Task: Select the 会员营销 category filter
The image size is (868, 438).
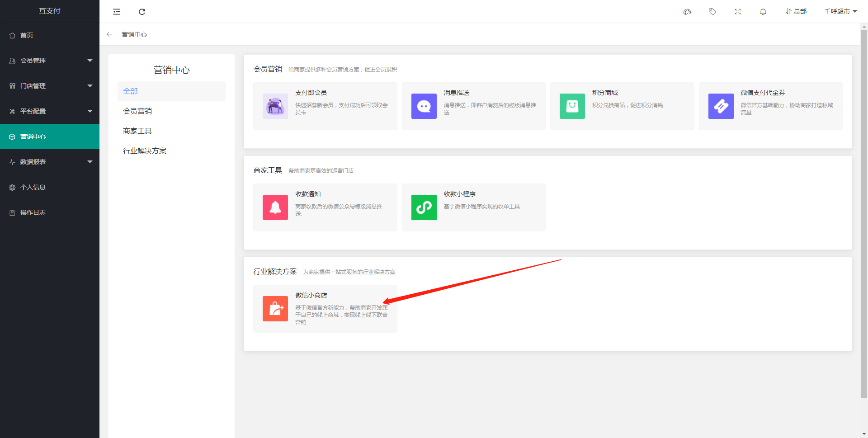Action: pos(171,111)
